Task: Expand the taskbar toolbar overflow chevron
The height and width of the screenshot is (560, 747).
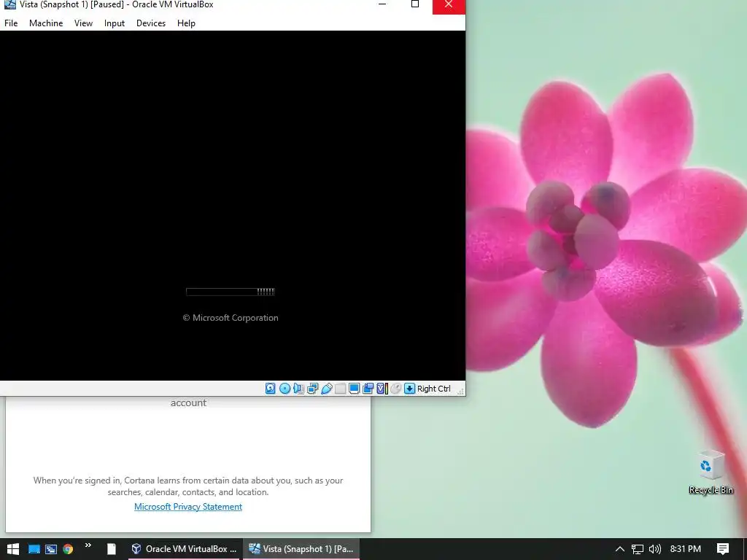Action: [x=88, y=545]
